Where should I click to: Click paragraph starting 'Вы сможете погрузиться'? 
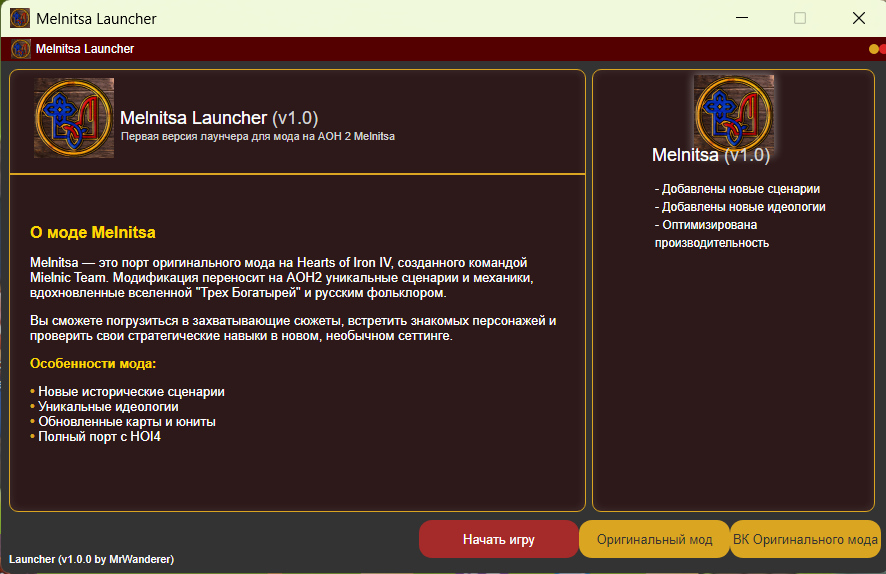coord(293,328)
